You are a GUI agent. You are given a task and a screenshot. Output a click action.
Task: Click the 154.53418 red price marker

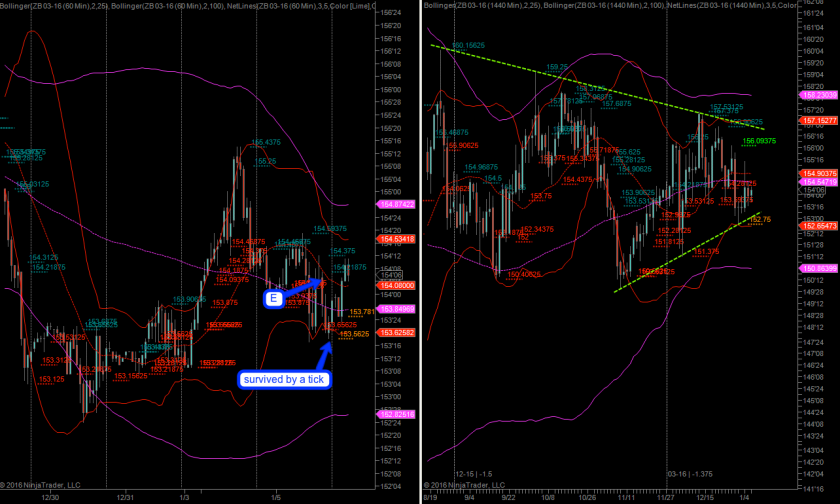(x=396, y=239)
